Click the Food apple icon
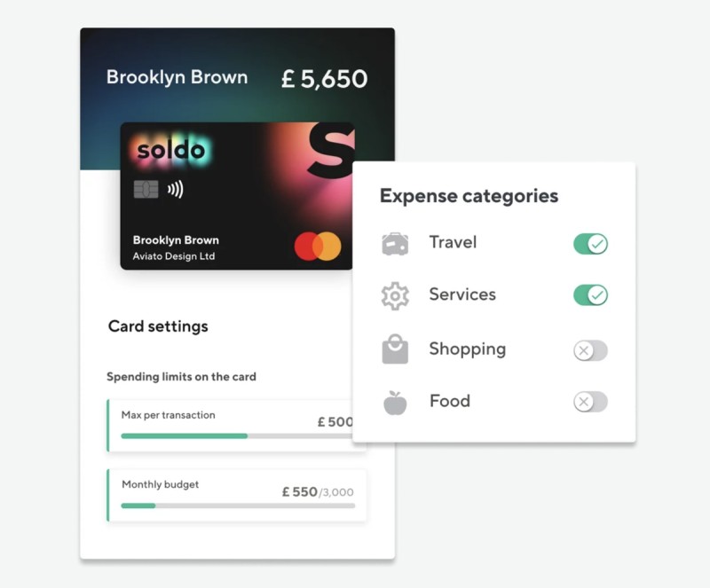Screen dimensions: 710x588 click(395, 401)
